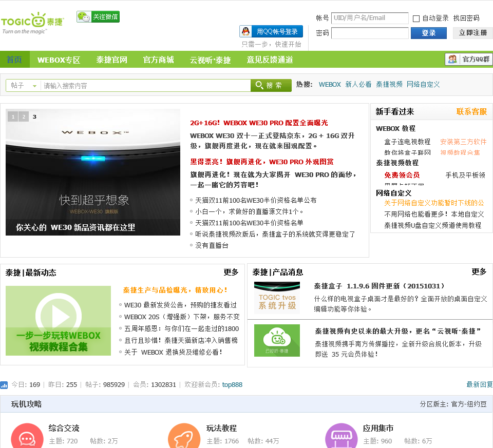
Task: Focus the 密码 password input field
Action: (370, 33)
